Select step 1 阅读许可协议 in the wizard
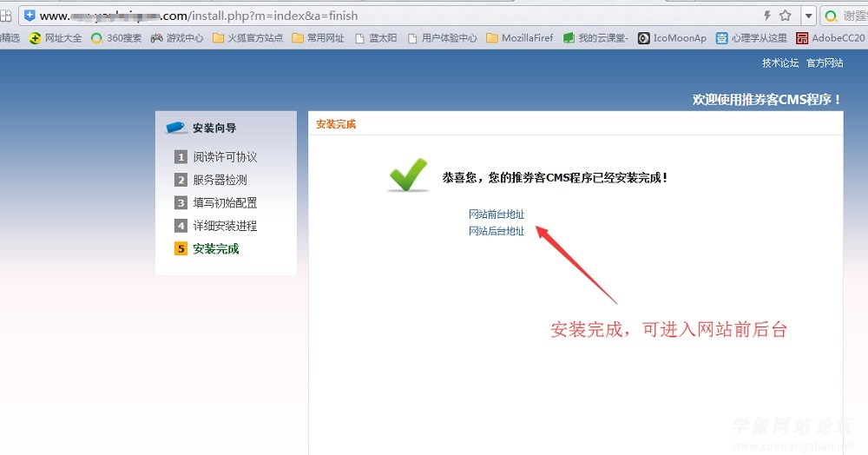 pyautogui.click(x=225, y=157)
